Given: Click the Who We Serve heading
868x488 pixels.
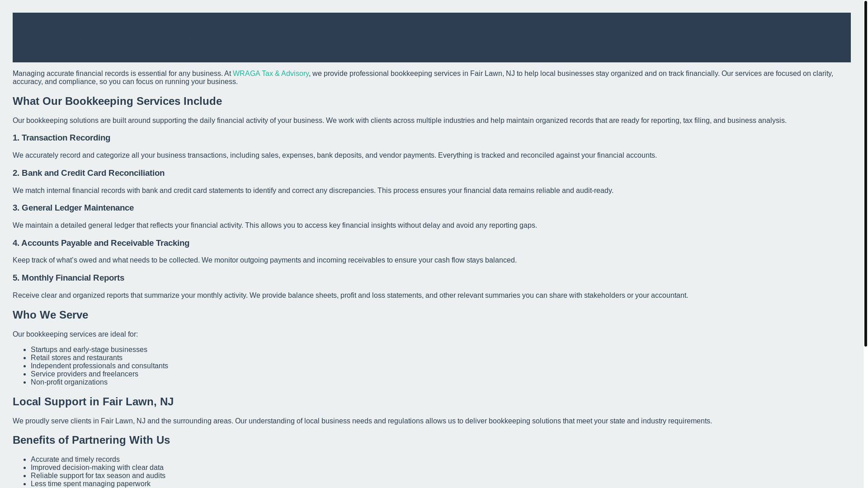Looking at the screenshot, I should [50, 315].
